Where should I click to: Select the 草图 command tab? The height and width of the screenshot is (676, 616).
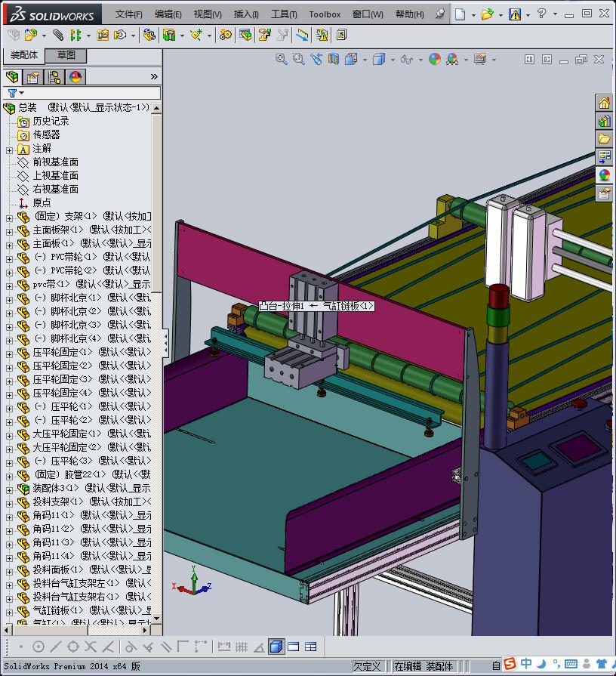click(x=66, y=55)
